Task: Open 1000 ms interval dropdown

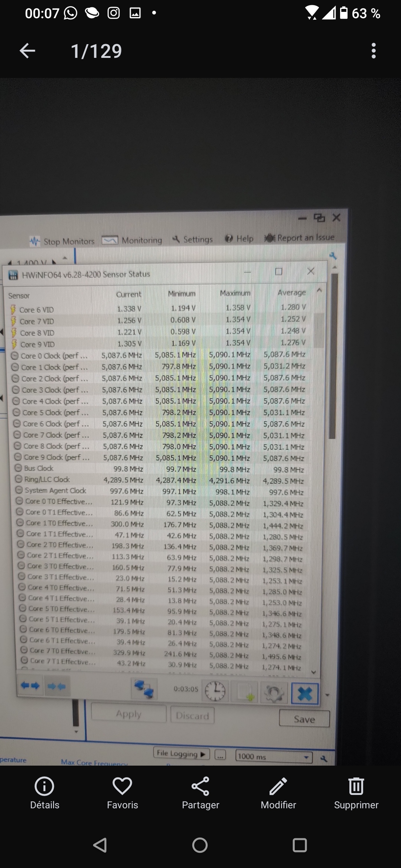Action: [x=274, y=757]
